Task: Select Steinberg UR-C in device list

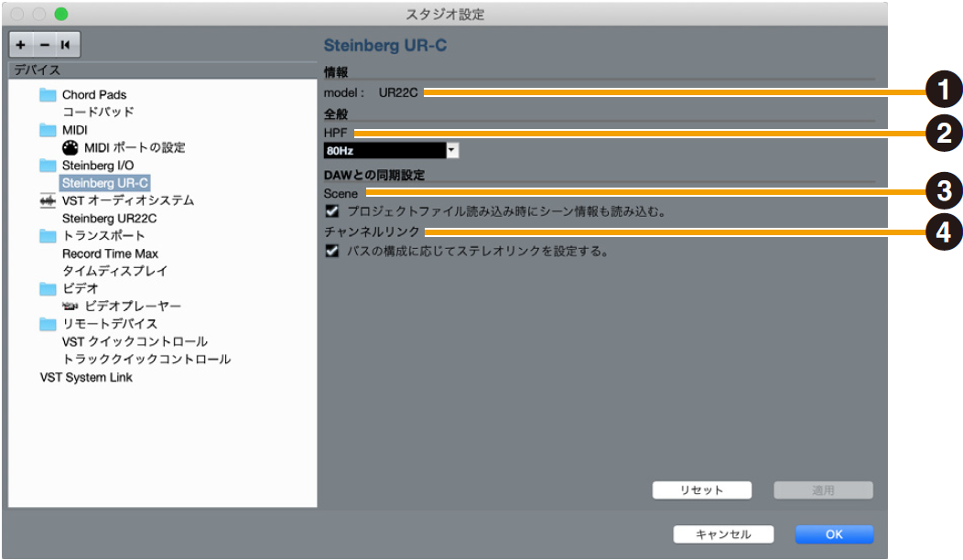Action: click(x=104, y=183)
